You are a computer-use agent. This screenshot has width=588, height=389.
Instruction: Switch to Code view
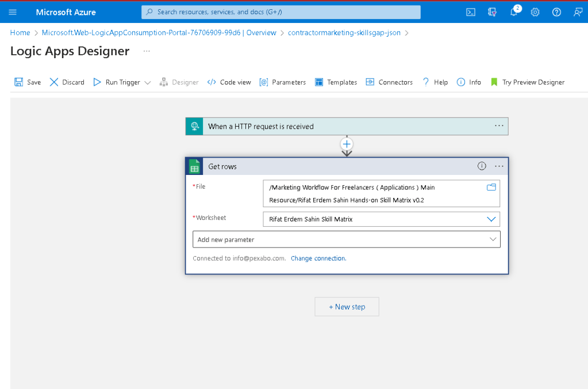click(229, 82)
